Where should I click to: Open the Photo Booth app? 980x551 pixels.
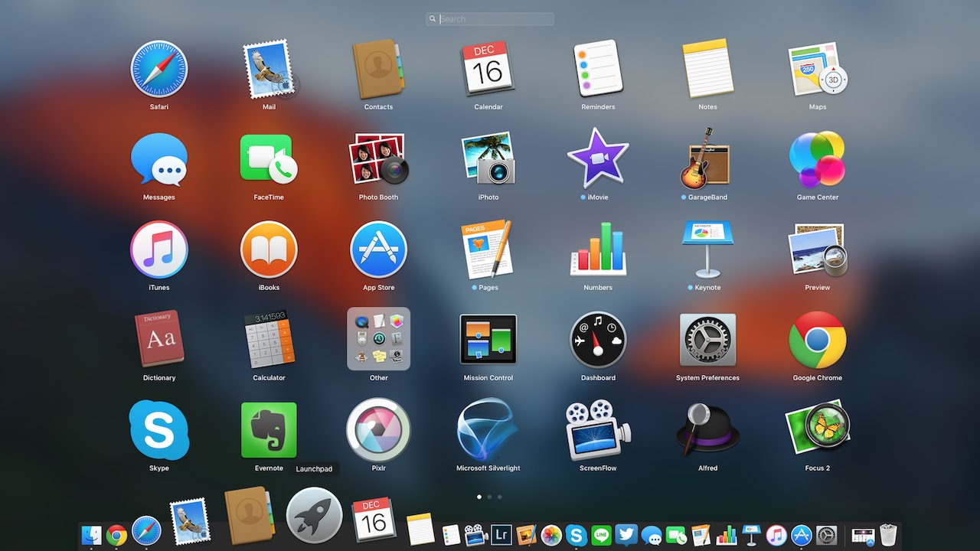click(x=378, y=159)
